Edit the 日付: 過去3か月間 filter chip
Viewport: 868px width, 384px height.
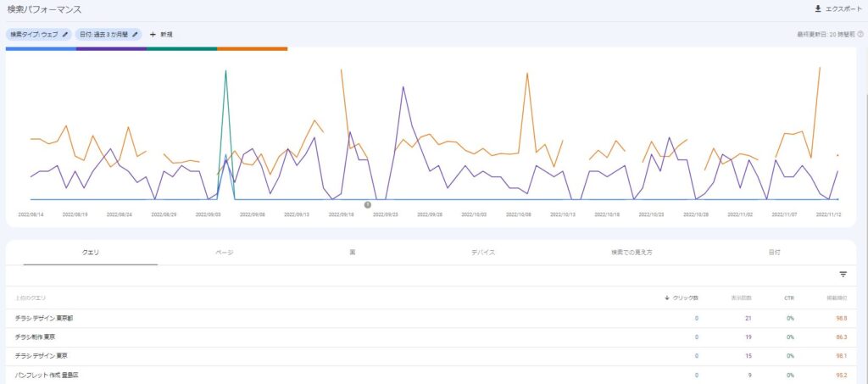tap(108, 34)
